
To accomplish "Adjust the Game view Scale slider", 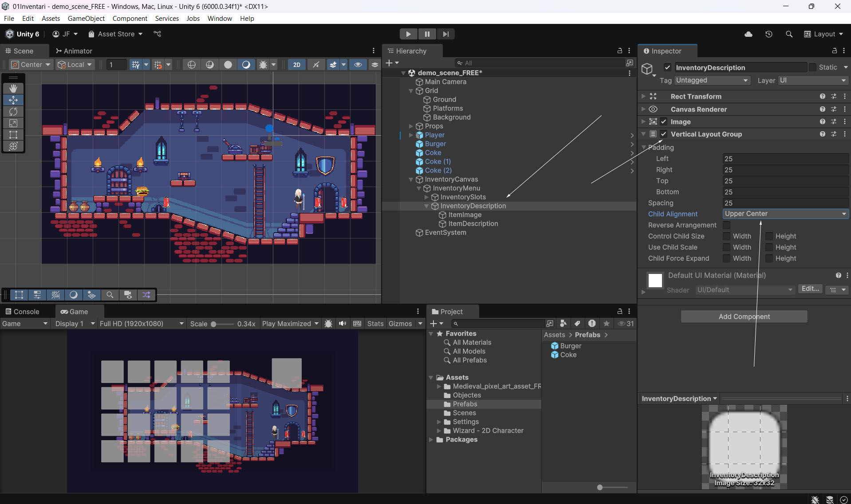I will tap(214, 324).
